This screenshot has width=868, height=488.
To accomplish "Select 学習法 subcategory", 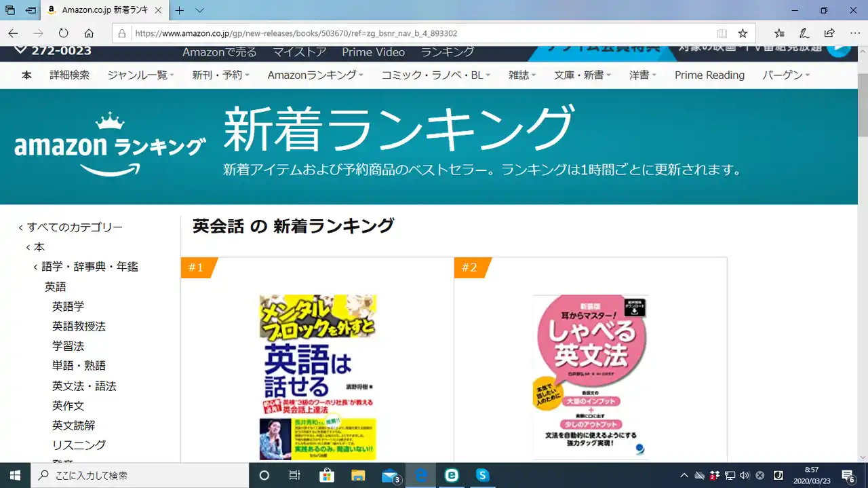I will point(68,346).
